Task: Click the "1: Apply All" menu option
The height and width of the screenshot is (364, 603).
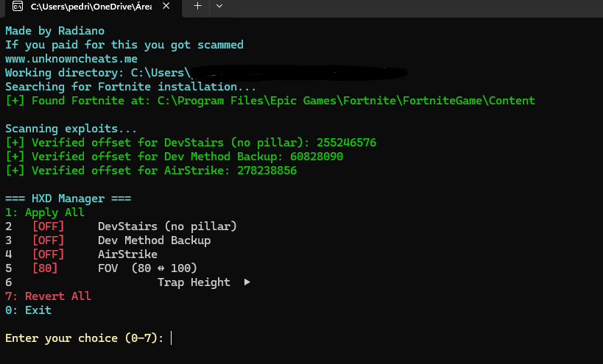Action: (x=45, y=213)
